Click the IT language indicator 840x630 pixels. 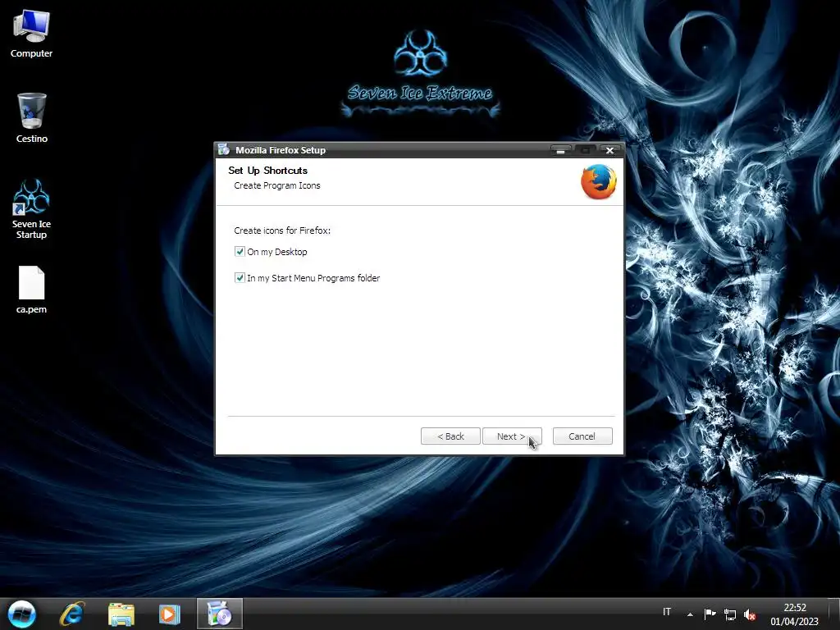click(x=667, y=612)
